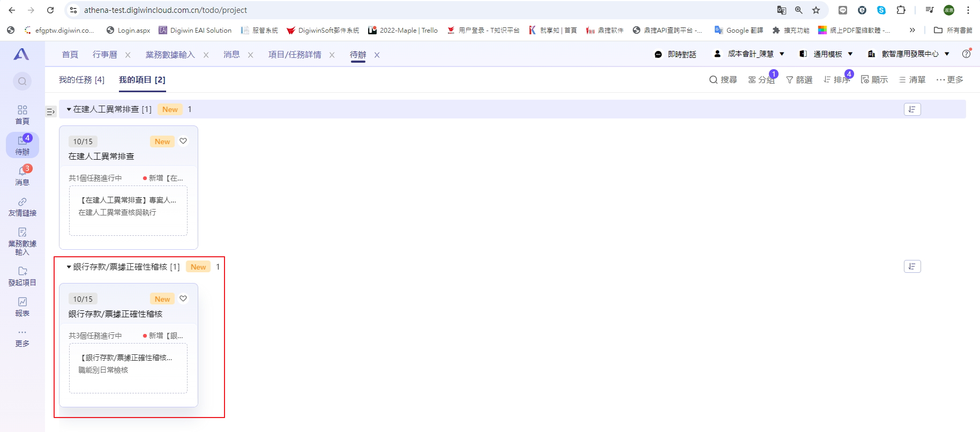The height and width of the screenshot is (432, 980).
Task: Open 更多 in left sidebar
Action: [x=22, y=338]
